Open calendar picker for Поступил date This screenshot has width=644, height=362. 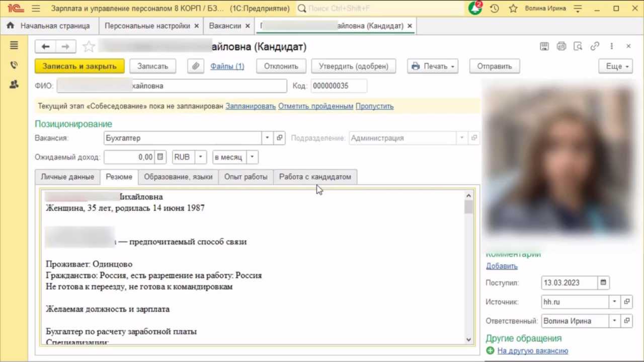(x=604, y=283)
